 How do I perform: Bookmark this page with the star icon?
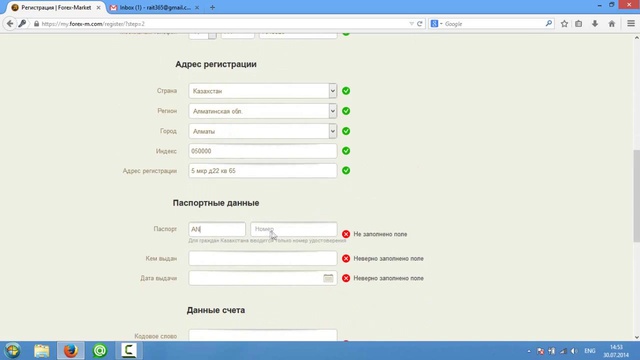point(564,24)
